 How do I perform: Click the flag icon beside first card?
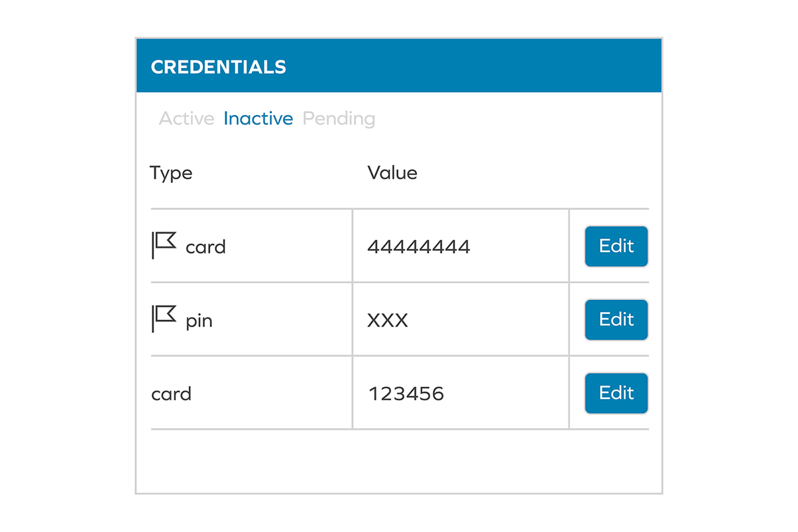point(164,245)
